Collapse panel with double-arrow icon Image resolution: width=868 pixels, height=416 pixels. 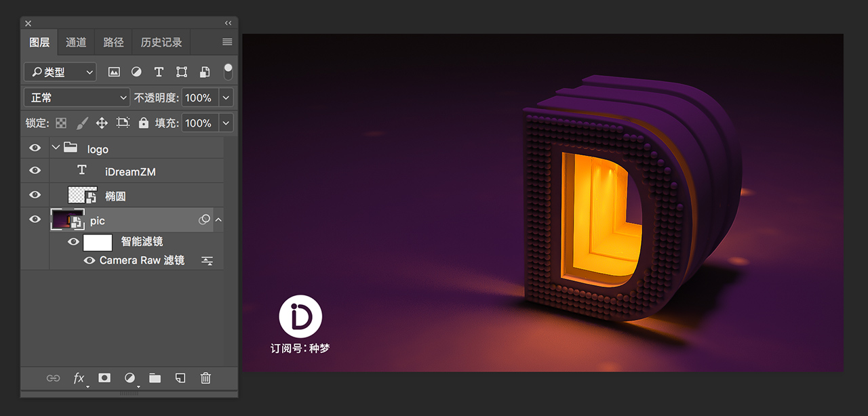click(x=228, y=23)
